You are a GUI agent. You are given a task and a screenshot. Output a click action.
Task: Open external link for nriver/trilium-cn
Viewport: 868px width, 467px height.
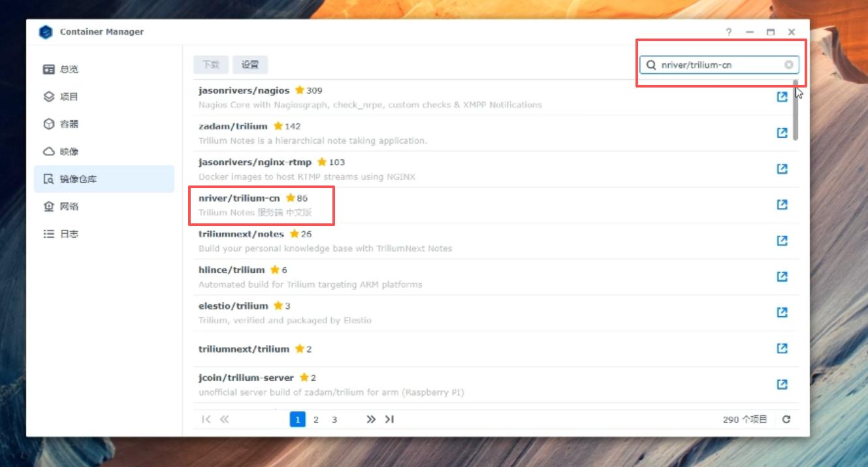click(x=782, y=204)
